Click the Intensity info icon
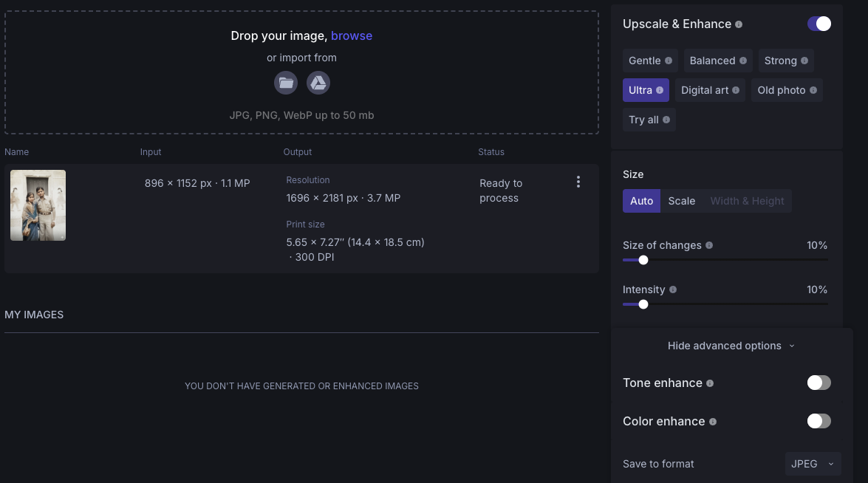Image resolution: width=868 pixels, height=483 pixels. coord(673,290)
